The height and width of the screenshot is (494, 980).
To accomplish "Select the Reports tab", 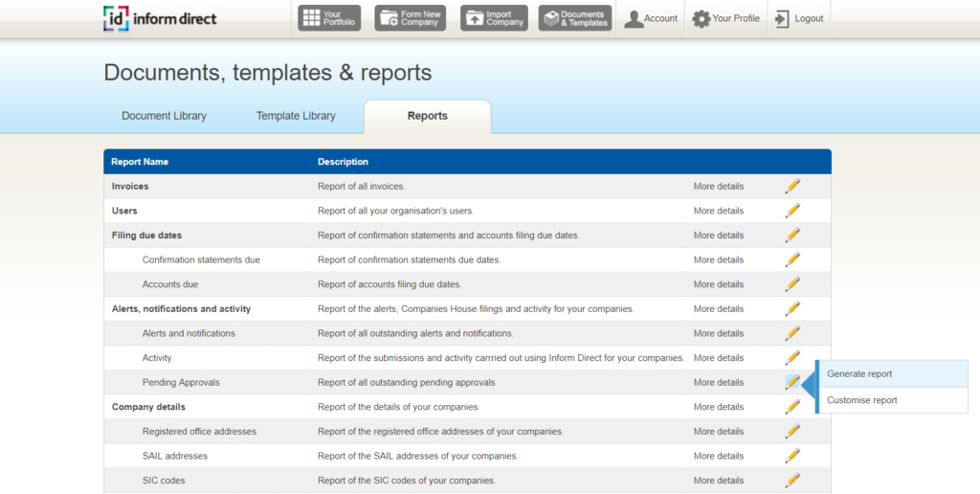I will click(427, 116).
